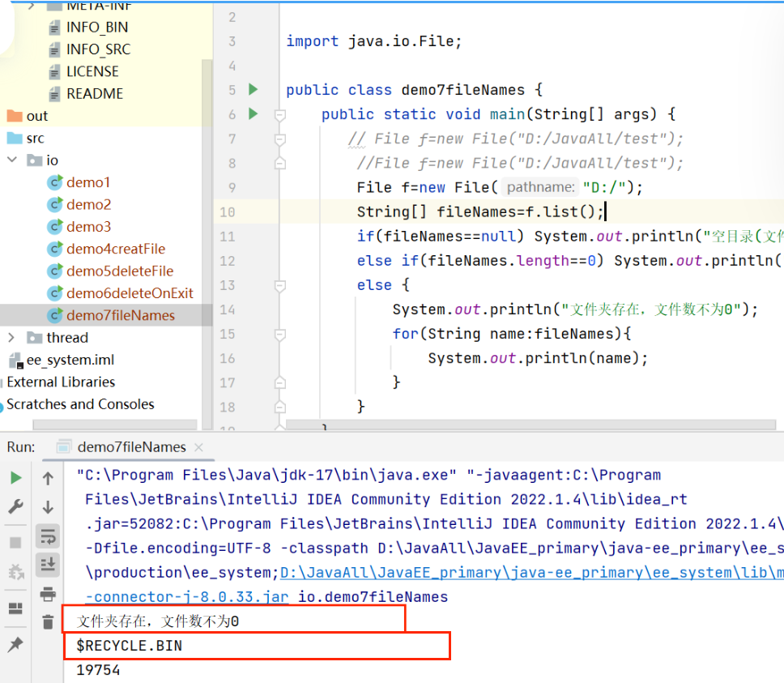Fold the else block at line 13
The image size is (784, 683).
click(280, 286)
